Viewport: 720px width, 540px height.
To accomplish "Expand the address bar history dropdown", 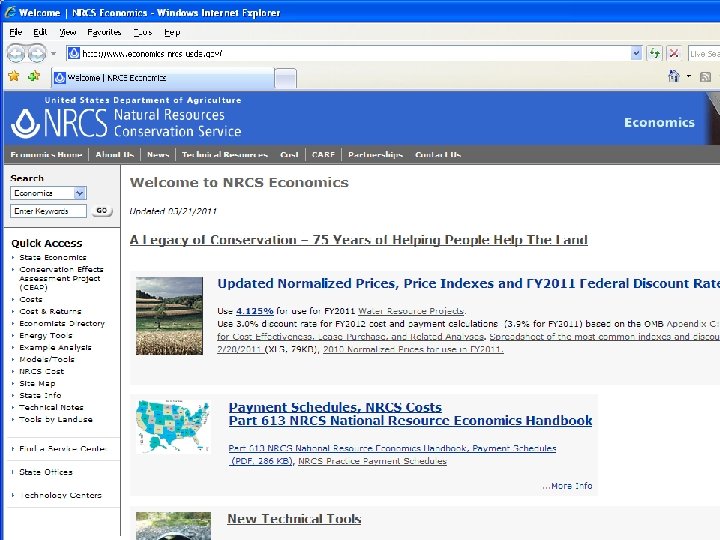I will (x=636, y=53).
